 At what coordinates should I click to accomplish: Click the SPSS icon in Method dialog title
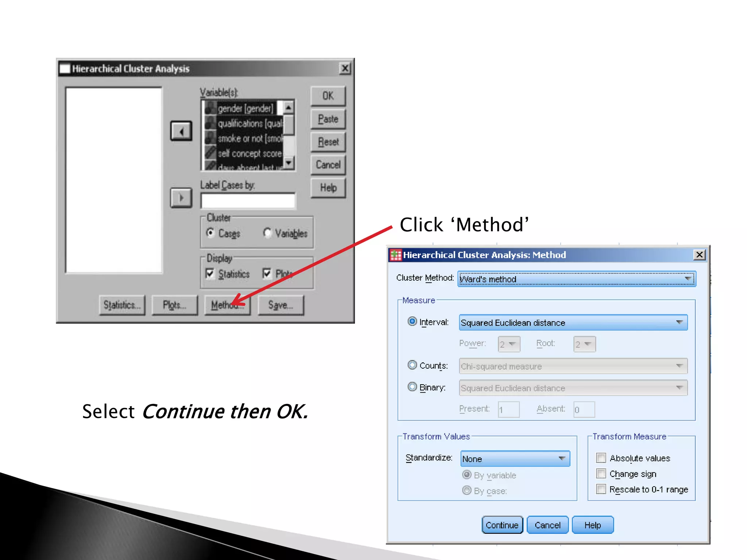pyautogui.click(x=396, y=255)
